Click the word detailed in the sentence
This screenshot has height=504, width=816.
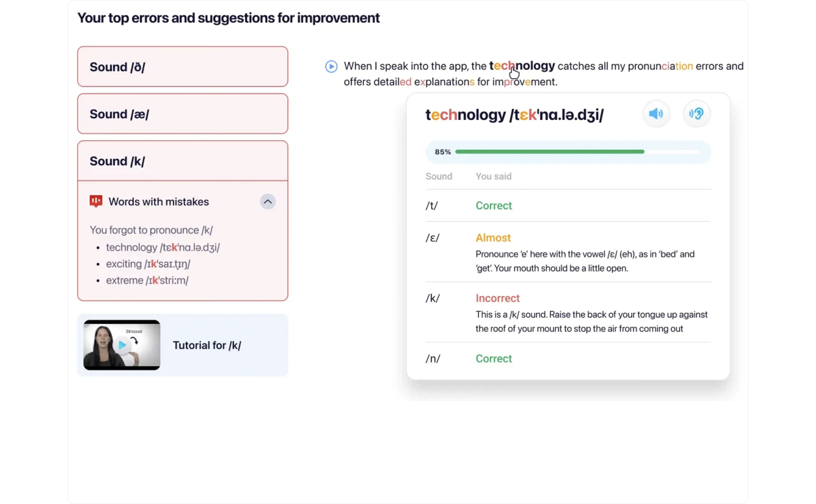(392, 82)
